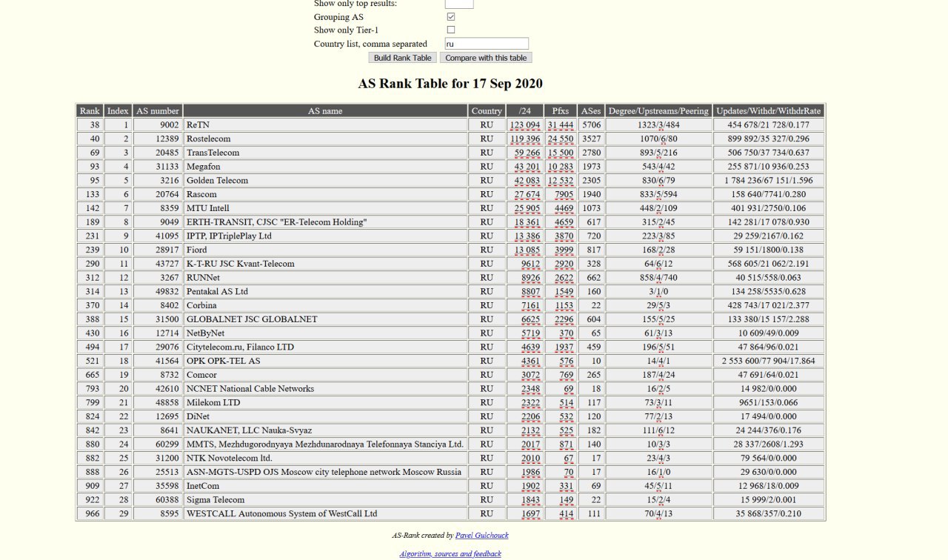Screen dimensions: 948x560
Task: Select the NetByNet name cell
Action: [x=326, y=333]
